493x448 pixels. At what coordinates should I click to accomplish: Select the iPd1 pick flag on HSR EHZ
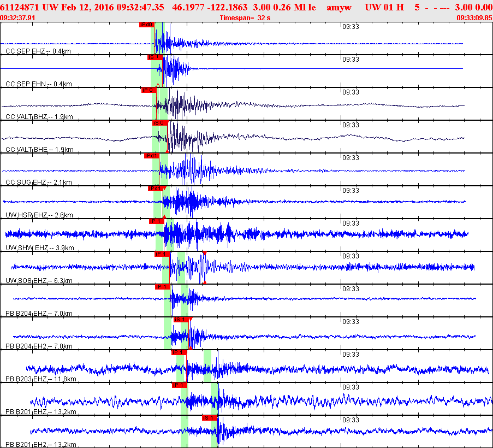click(x=155, y=188)
